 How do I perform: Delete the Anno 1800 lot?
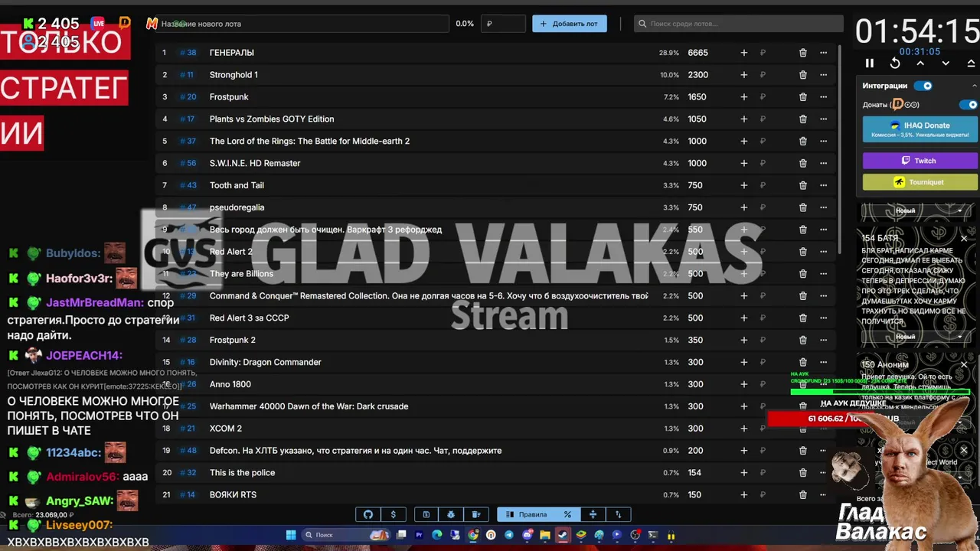[803, 384]
